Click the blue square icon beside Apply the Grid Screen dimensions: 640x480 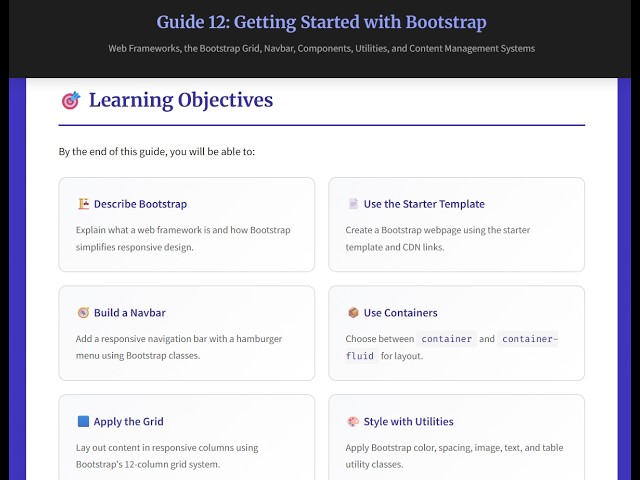pos(83,421)
